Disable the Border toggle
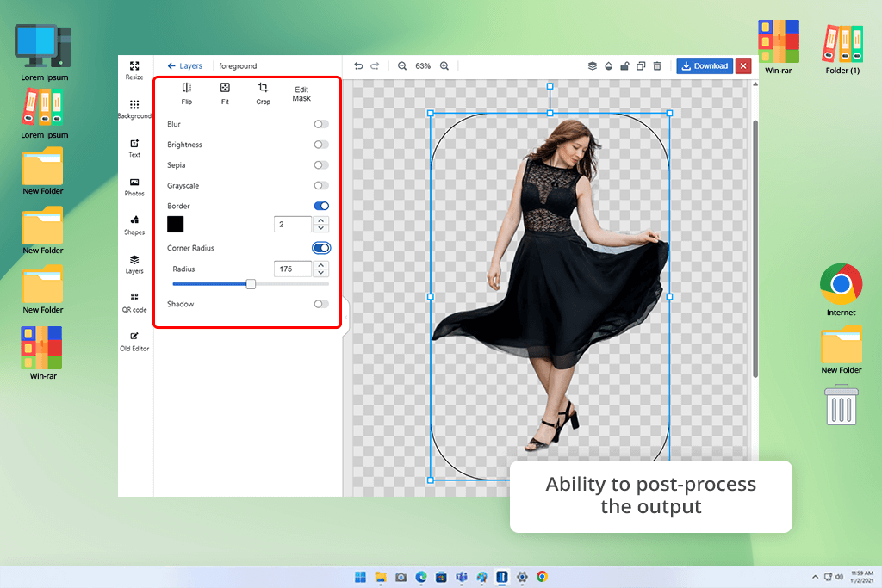Image resolution: width=882 pixels, height=588 pixels. point(321,206)
